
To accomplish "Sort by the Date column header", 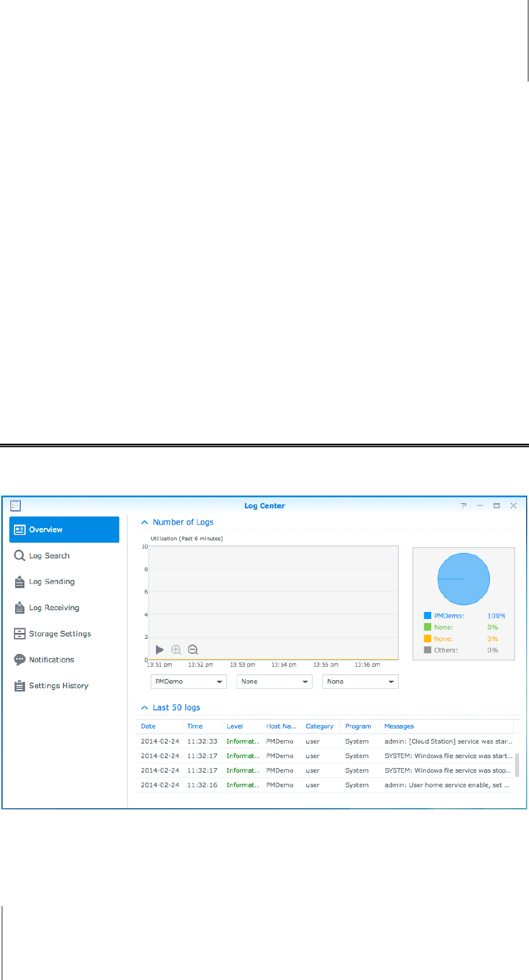I will coord(159,726).
